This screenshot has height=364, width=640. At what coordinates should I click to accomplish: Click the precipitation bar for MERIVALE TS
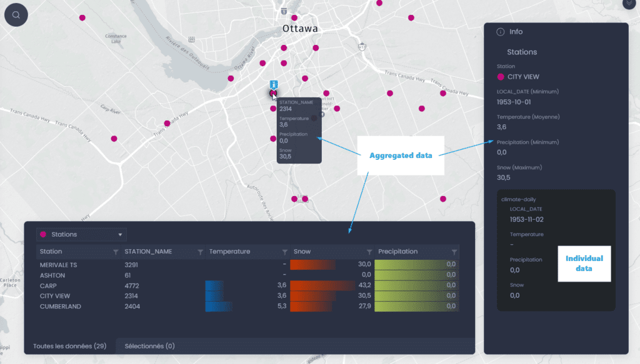pyautogui.click(x=417, y=265)
